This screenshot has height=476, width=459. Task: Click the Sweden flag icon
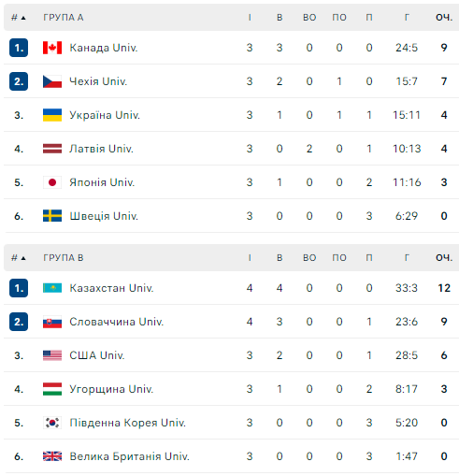point(52,216)
